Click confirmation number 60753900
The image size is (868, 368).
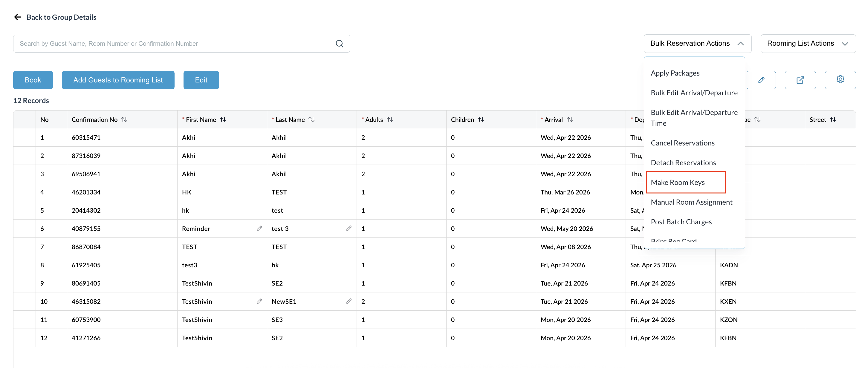86,320
